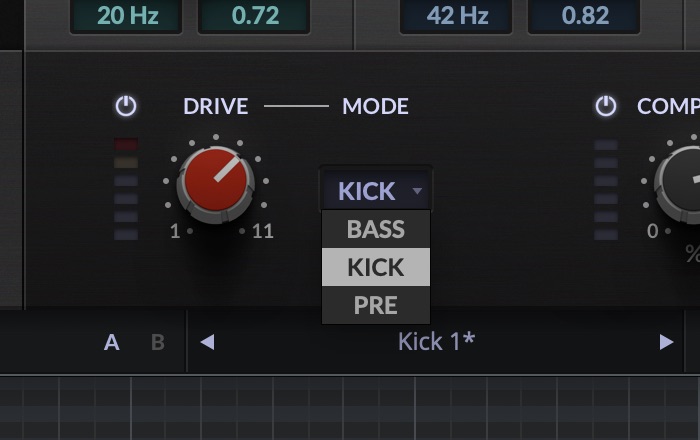Click the red DRIVE knob
This screenshot has height=440, width=700.
pos(215,182)
